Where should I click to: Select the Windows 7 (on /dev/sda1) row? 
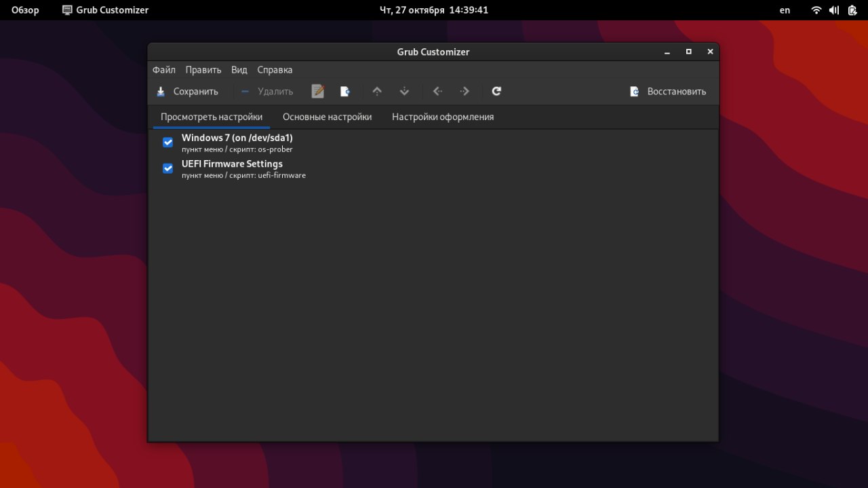pyautogui.click(x=433, y=143)
